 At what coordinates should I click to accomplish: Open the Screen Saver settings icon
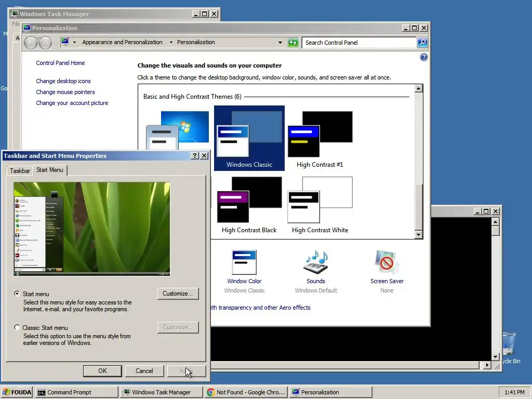[387, 262]
